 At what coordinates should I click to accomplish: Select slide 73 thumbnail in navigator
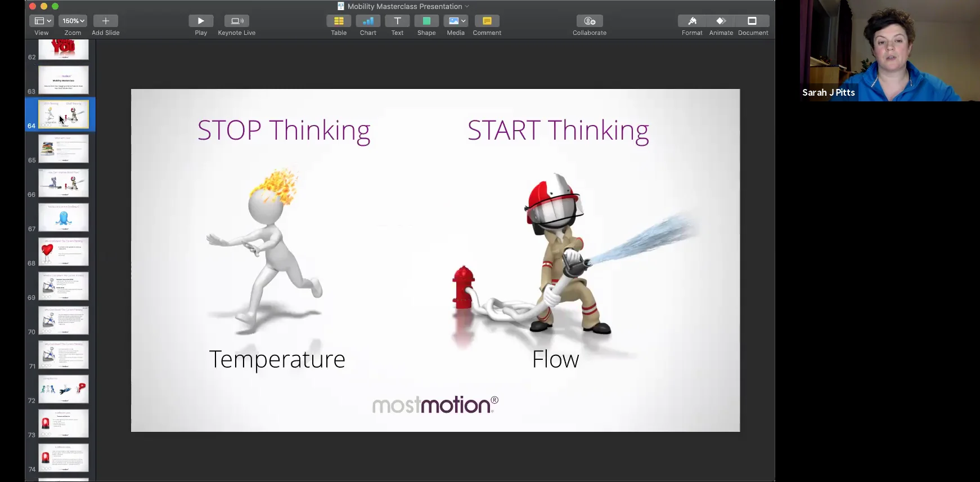click(x=64, y=423)
